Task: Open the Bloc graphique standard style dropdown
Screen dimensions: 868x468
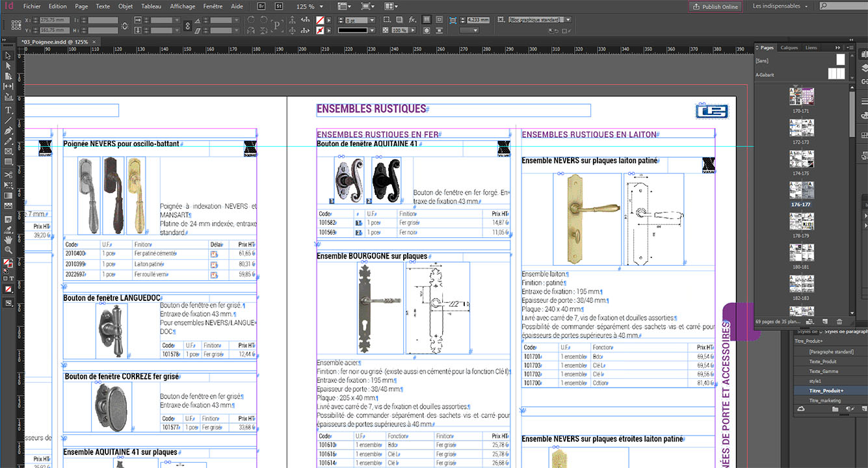Action: tap(568, 20)
